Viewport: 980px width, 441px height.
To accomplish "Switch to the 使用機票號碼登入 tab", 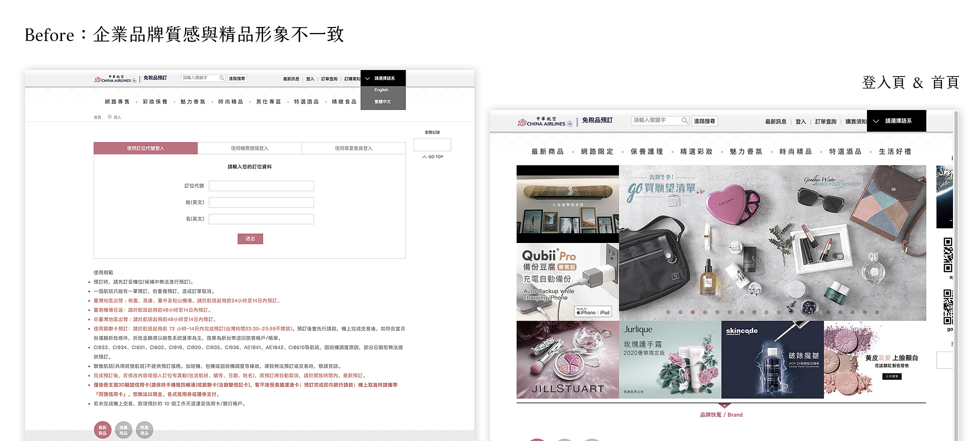I will click(250, 148).
